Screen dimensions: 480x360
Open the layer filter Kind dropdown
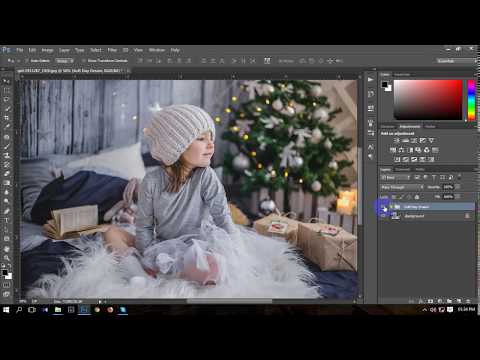(x=396, y=178)
